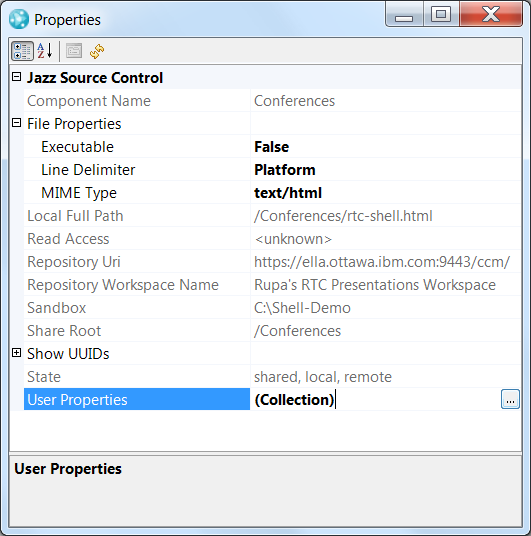Image resolution: width=531 pixels, height=536 pixels.
Task: Click the Conferences component name value
Action: point(294,101)
